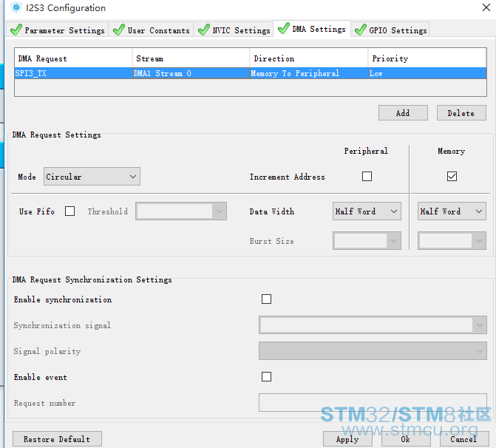496x448 pixels.
Task: Open the Parameter Settings tab
Action: (x=57, y=30)
